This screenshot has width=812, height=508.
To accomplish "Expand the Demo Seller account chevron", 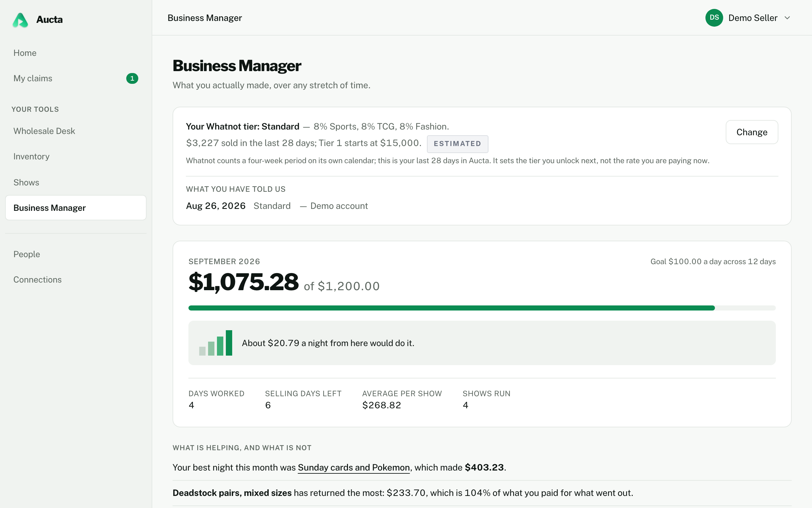I will coord(787,18).
